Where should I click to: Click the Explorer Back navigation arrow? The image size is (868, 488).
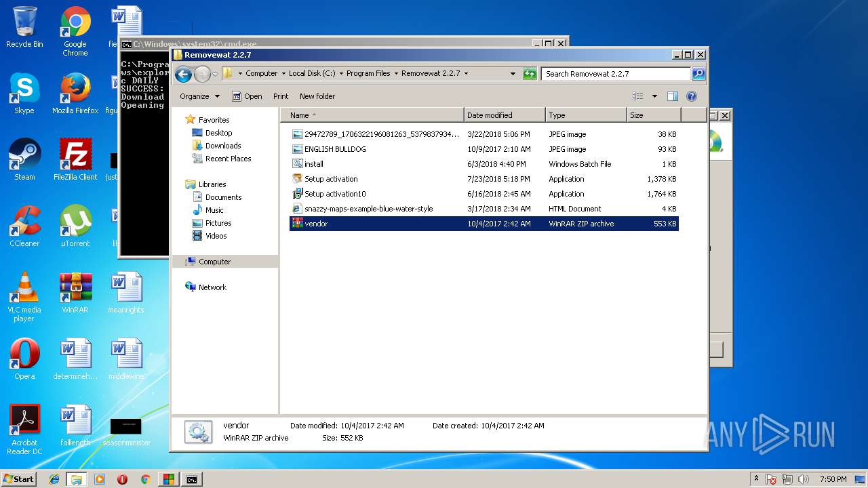[x=183, y=74]
